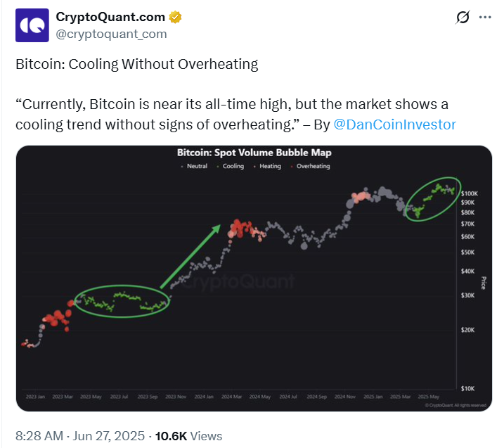The image size is (504, 448).
Task: Click the CryptoQuant.com display name
Action: (x=110, y=17)
